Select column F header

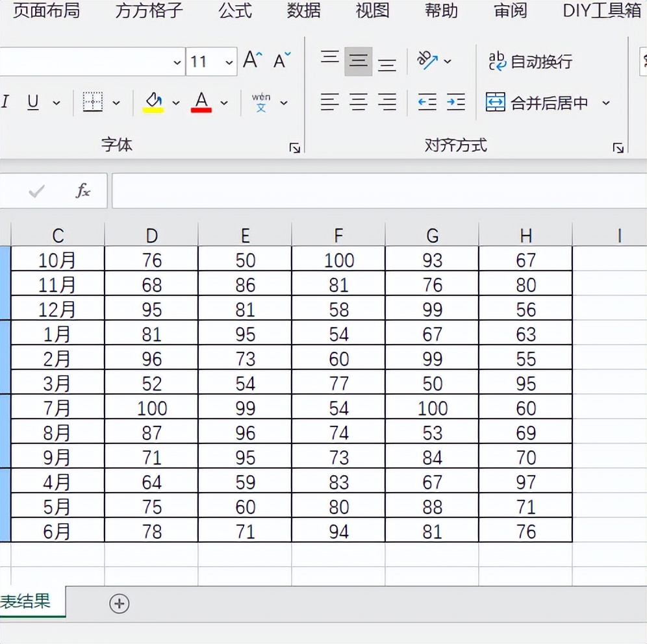[338, 235]
